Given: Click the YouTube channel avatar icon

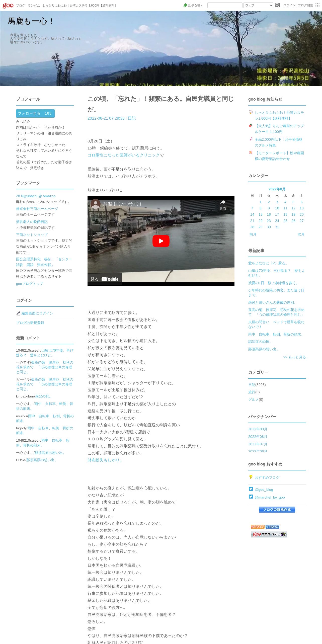Looking at the screenshot, I should point(96,204).
